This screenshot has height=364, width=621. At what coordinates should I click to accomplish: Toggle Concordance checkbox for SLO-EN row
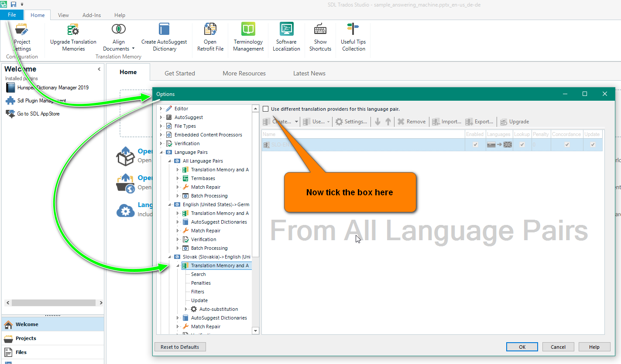[567, 144]
